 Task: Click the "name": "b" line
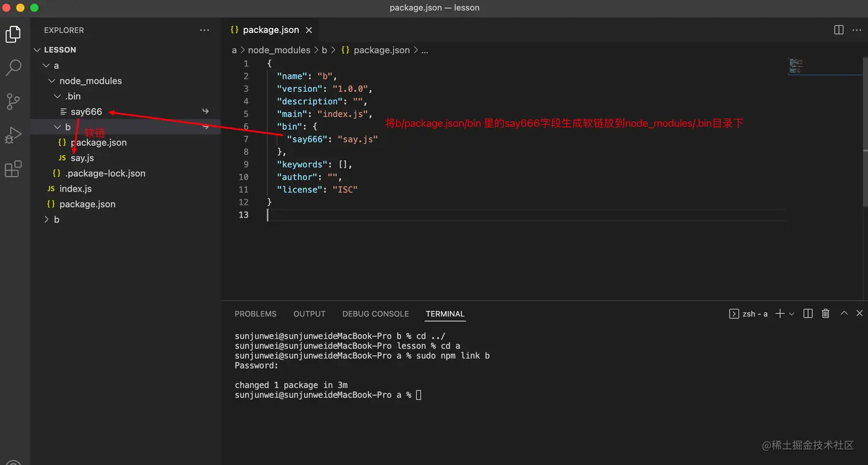[x=307, y=76]
